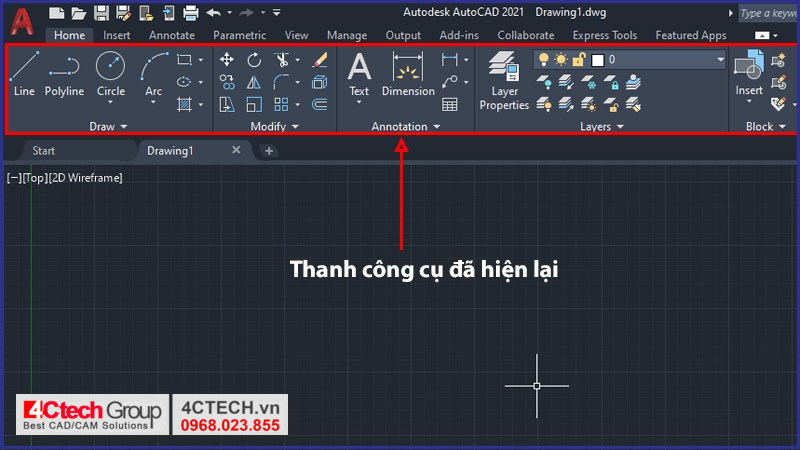Insert a Table via its icon
The width and height of the screenshot is (800, 450).
pos(449,105)
